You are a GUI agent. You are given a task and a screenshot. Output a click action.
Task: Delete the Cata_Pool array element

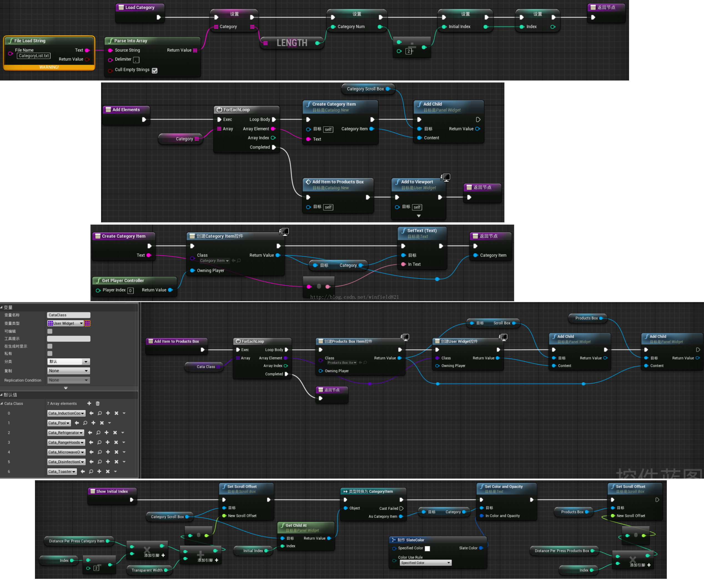102,423
